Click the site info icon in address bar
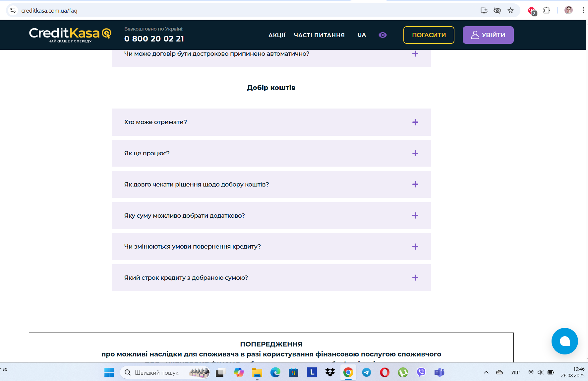The image size is (588, 381). [x=13, y=10]
